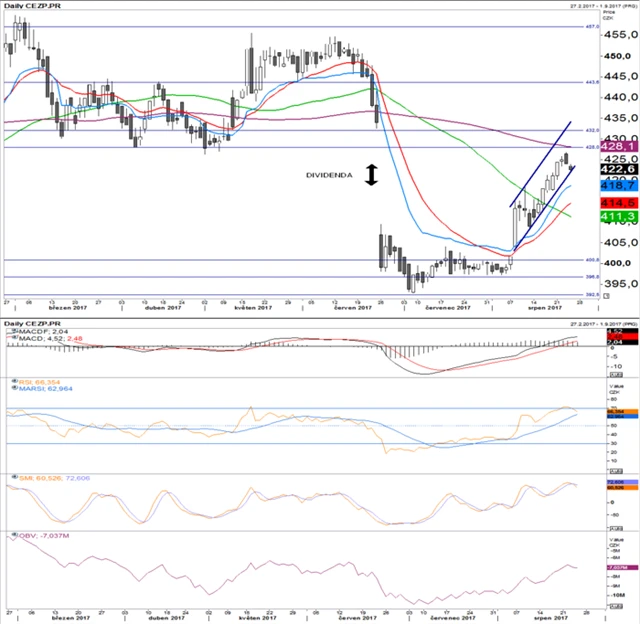Image resolution: width=640 pixels, height=624 pixels.
Task: Select srpen 2017 on the price time axis
Action: (539, 308)
